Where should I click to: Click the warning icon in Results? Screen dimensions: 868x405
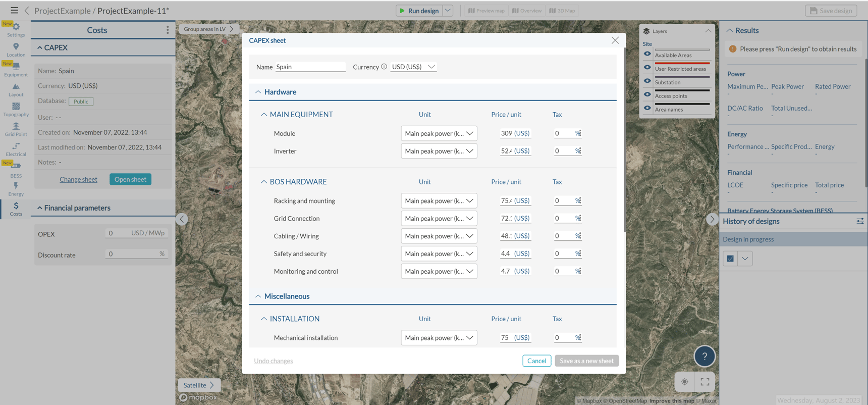[733, 49]
